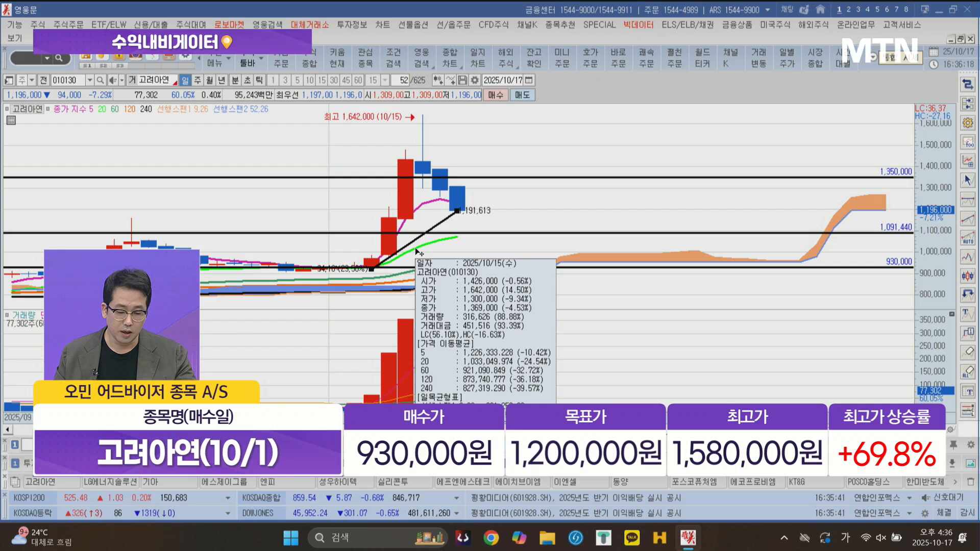Open the formula indicator (foo) tool

(968, 142)
